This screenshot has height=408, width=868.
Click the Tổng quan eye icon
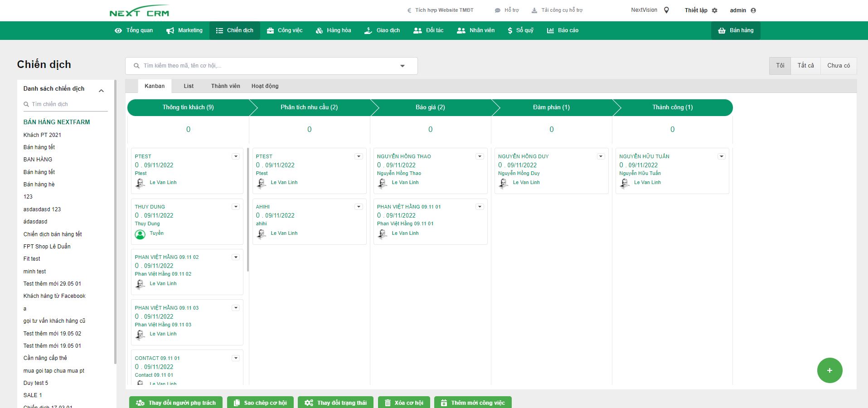coord(118,31)
